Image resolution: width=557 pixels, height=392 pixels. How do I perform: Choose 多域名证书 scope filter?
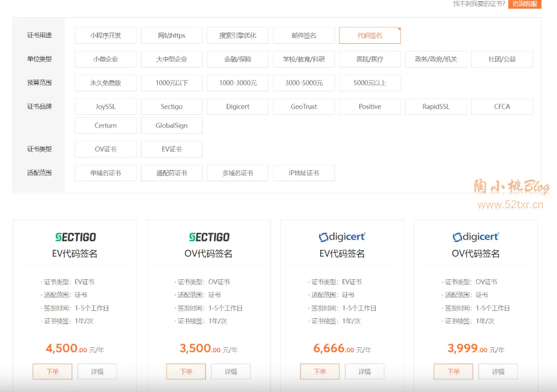(x=238, y=173)
